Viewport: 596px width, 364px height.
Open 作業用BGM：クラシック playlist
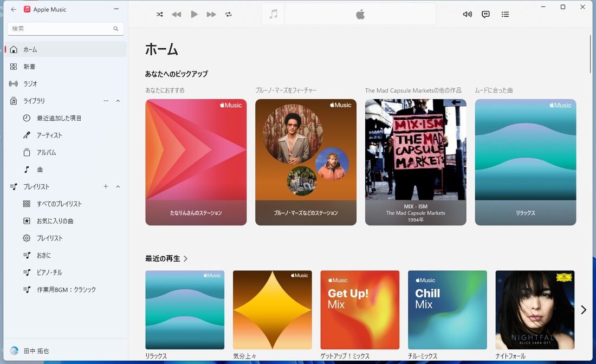click(66, 290)
